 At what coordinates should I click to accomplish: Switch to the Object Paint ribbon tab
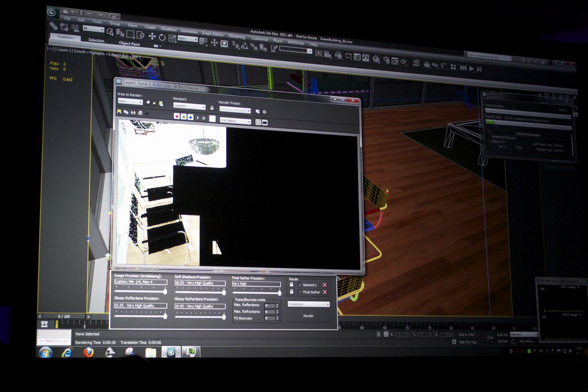click(x=130, y=43)
